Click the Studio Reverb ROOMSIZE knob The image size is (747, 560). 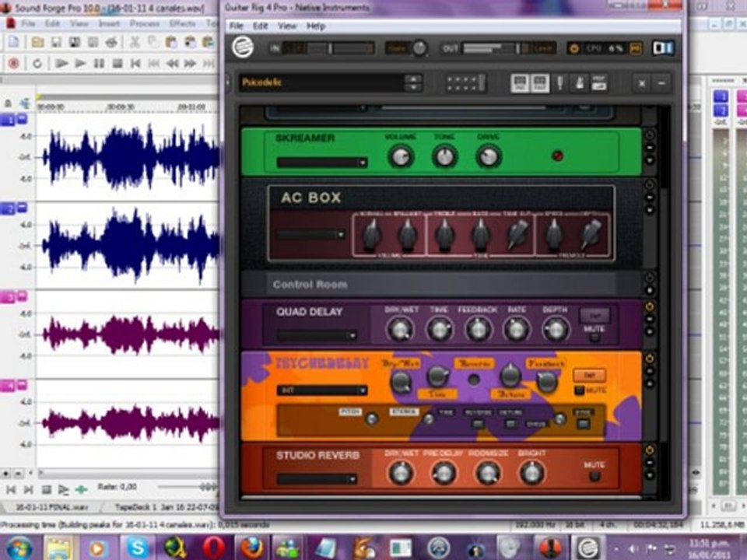[487, 473]
